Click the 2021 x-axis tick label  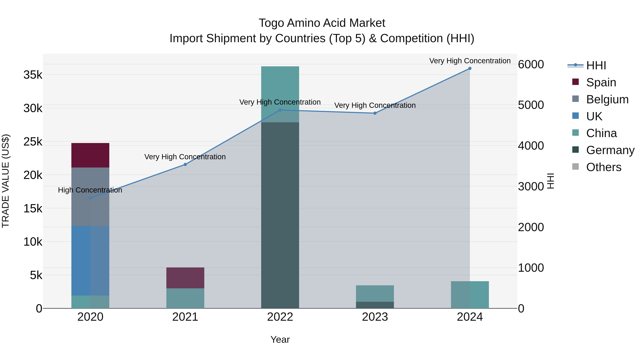tap(185, 317)
